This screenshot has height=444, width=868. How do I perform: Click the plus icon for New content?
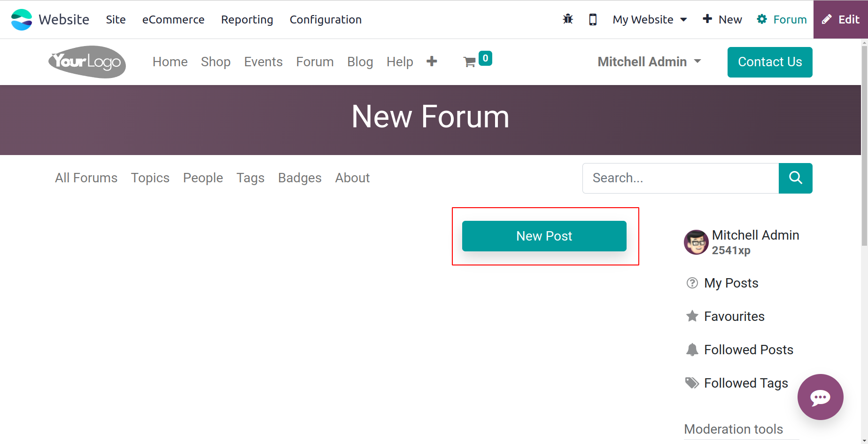(x=707, y=19)
